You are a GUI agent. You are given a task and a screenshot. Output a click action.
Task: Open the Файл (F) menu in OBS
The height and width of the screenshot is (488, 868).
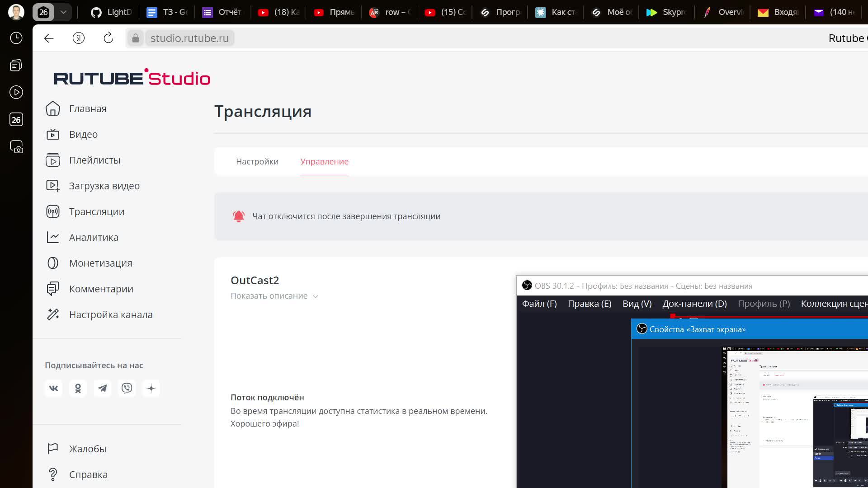coord(539,304)
